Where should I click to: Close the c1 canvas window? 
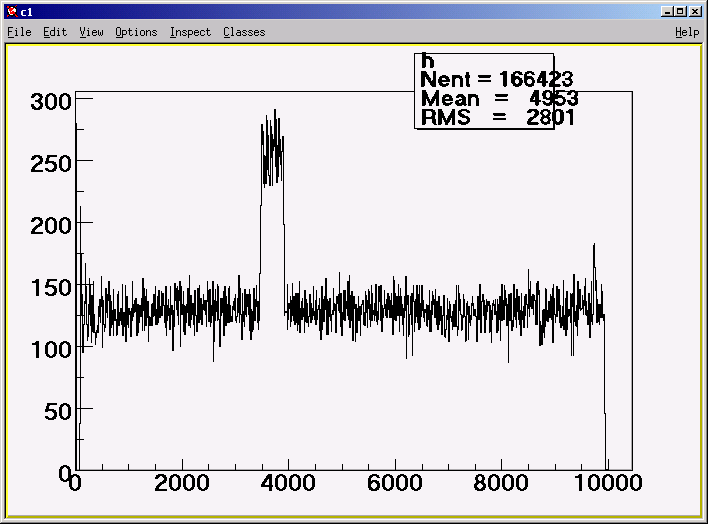[695, 12]
